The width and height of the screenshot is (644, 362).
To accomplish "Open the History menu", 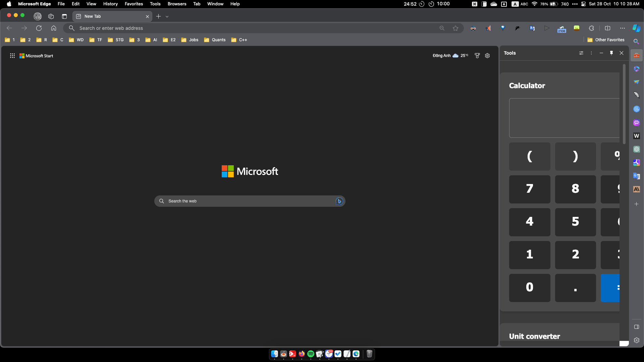I will click(x=110, y=4).
